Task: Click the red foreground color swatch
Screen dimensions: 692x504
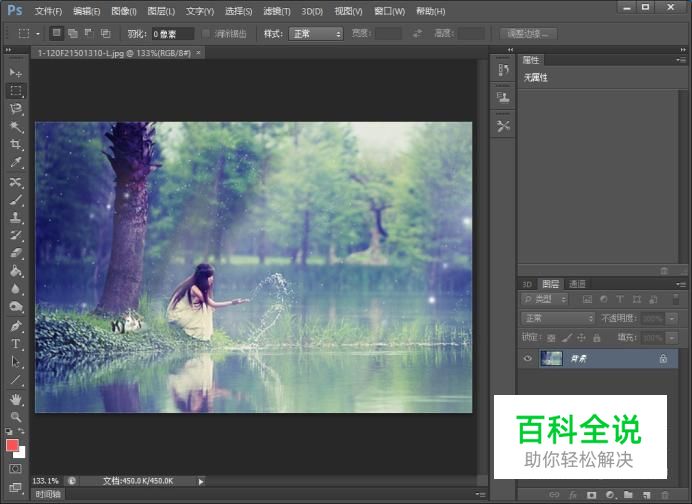Action: pyautogui.click(x=13, y=445)
